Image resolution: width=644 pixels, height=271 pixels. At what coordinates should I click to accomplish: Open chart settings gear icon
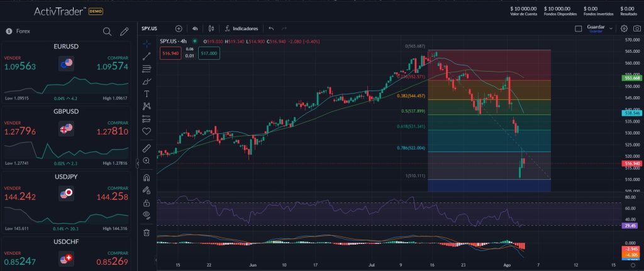click(624, 28)
